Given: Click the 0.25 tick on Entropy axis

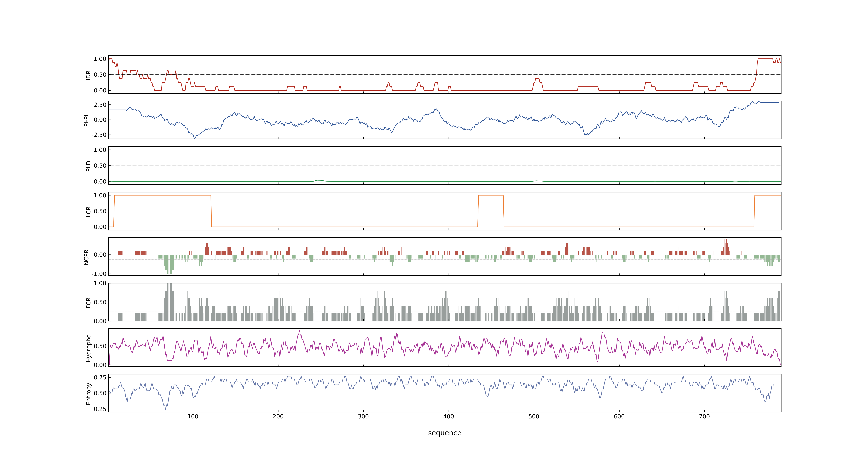Looking at the screenshot, I should [100, 409].
